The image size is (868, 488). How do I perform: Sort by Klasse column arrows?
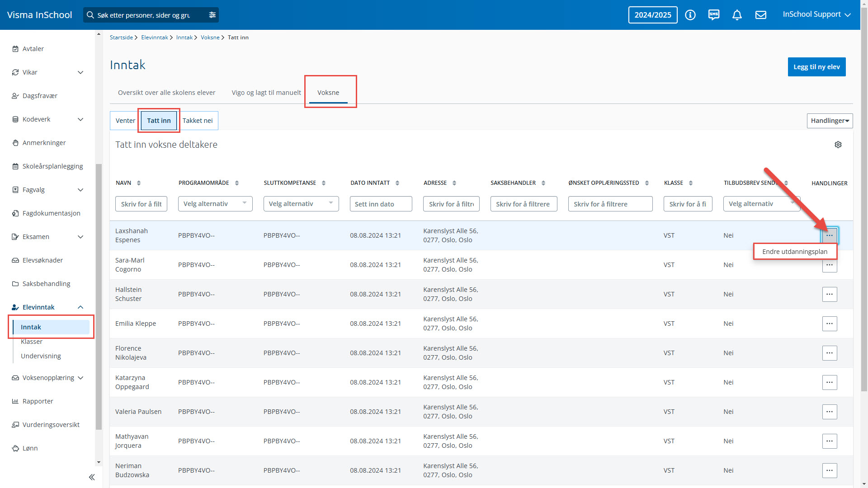[x=691, y=183]
